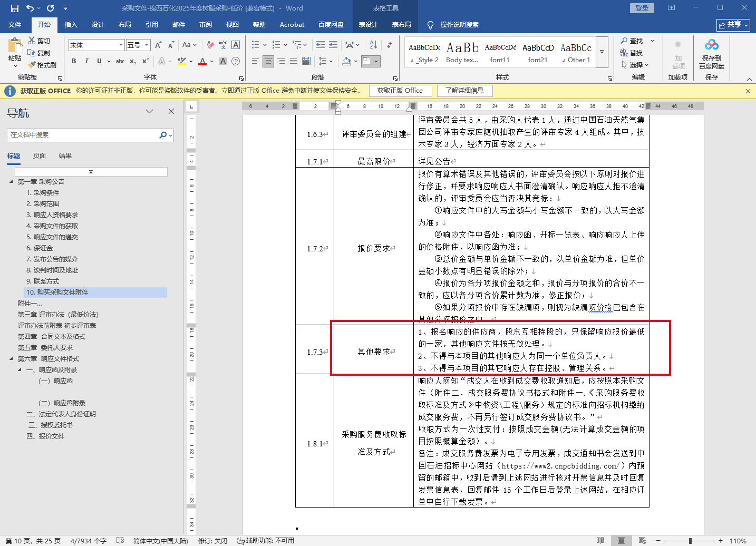Click the Share (共享) button
Screen dimensions: 756x546
point(733,25)
